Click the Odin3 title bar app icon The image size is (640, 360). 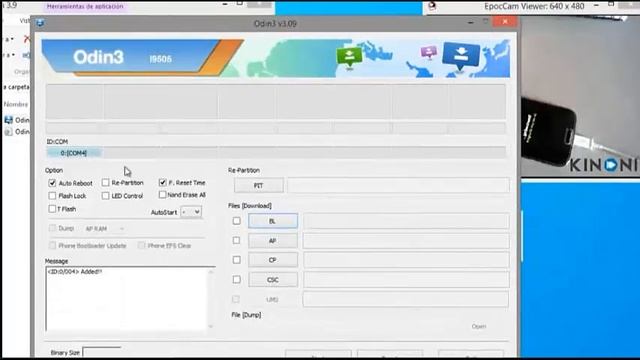click(40, 23)
